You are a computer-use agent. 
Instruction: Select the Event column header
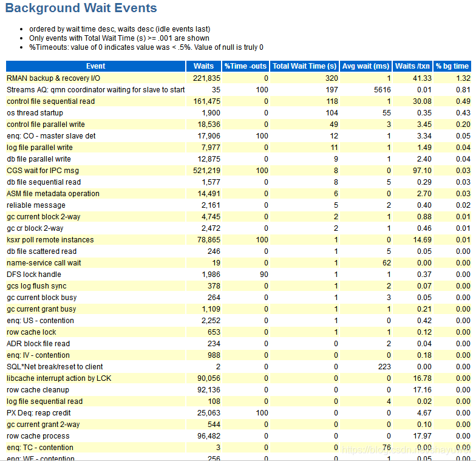(x=96, y=66)
